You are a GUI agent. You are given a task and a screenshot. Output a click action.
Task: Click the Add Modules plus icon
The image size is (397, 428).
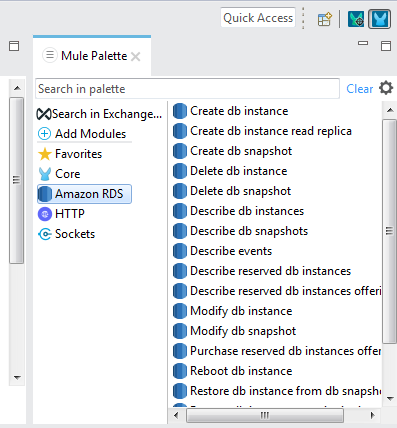pyautogui.click(x=44, y=134)
